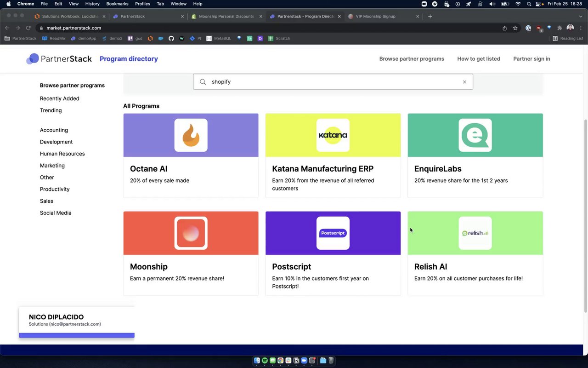
Task: Open the Spotify icon in the Dock
Action: (265, 361)
